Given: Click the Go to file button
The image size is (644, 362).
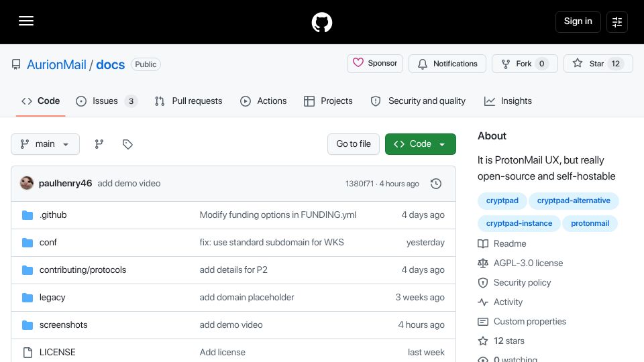Looking at the screenshot, I should 354,144.
